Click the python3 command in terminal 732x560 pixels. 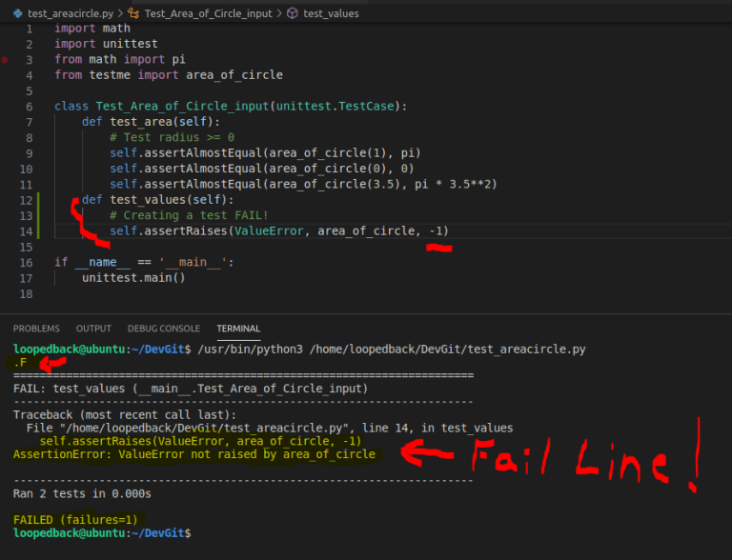pyautogui.click(x=392, y=350)
